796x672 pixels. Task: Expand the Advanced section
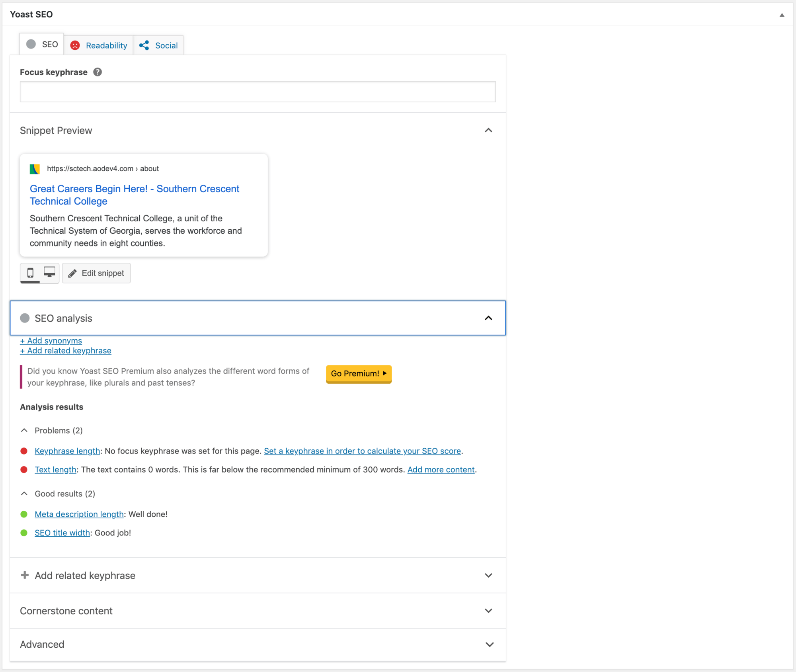[x=258, y=645]
